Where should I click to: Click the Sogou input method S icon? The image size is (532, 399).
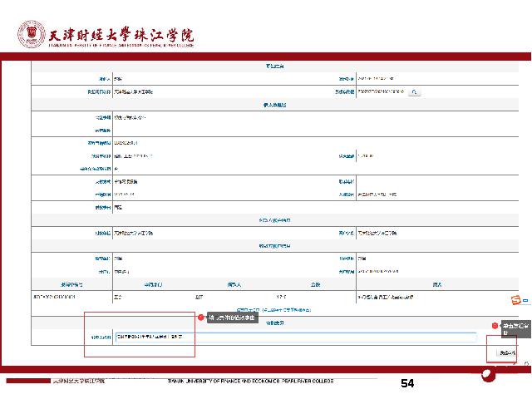tap(515, 300)
